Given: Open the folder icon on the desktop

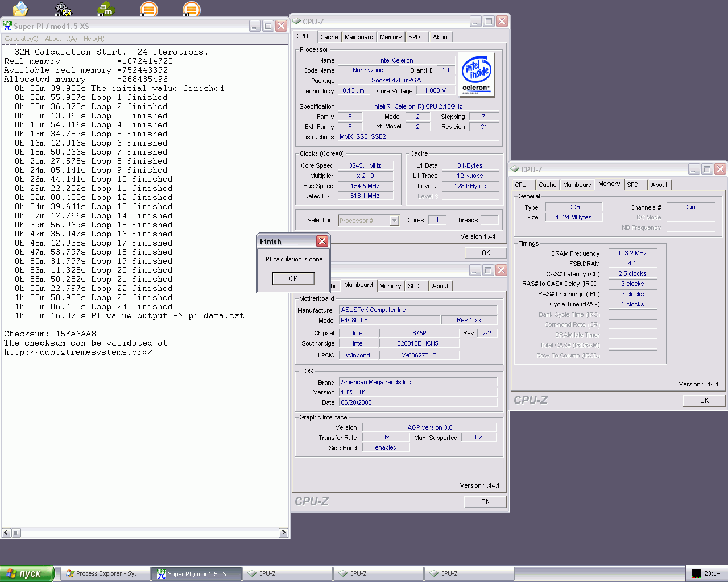Looking at the screenshot, I should click(x=20, y=9).
